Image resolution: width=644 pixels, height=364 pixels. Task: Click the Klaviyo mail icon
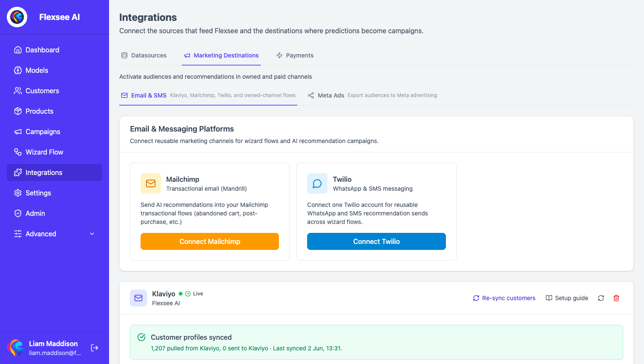tap(138, 298)
